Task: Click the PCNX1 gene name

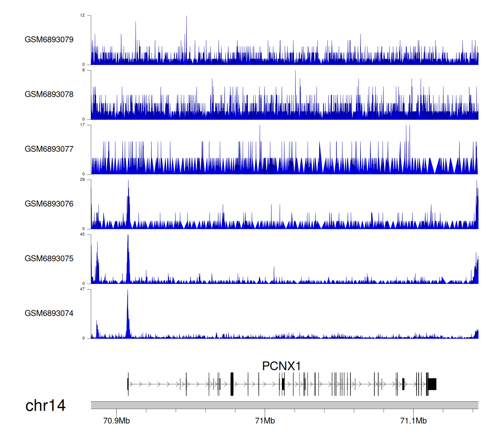Action: (x=281, y=366)
